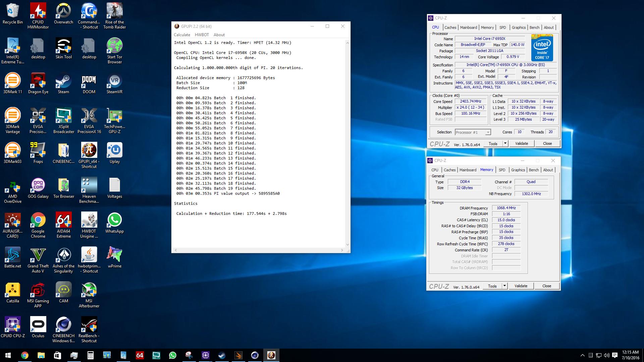The width and height of the screenshot is (644, 362).
Task: Open the Calculator taskbar icon
Action: coord(90,355)
